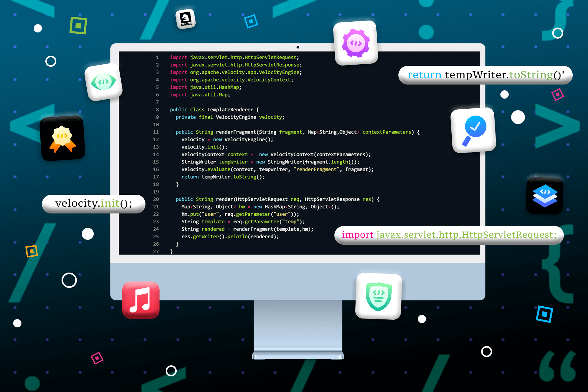Click the TemplateRenderer class name in code
The image size is (588, 392).
point(230,110)
